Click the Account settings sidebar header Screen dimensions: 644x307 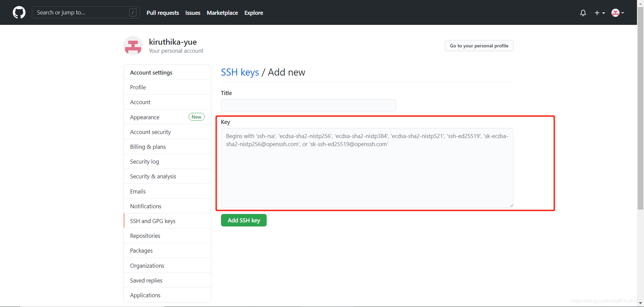point(167,73)
